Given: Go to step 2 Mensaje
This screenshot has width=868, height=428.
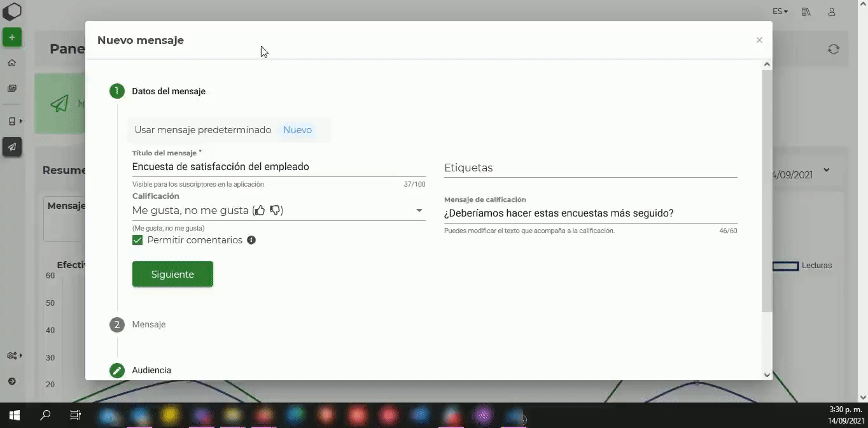Looking at the screenshot, I should 148,324.
